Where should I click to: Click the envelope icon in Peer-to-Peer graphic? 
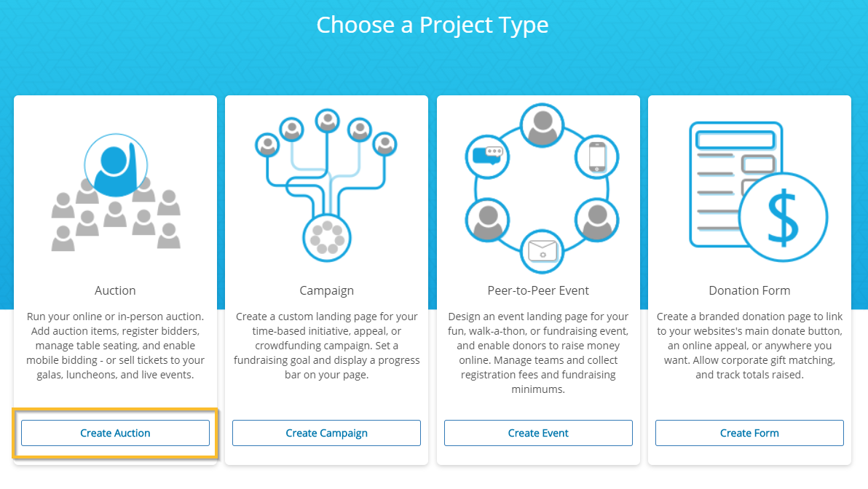[x=542, y=252]
